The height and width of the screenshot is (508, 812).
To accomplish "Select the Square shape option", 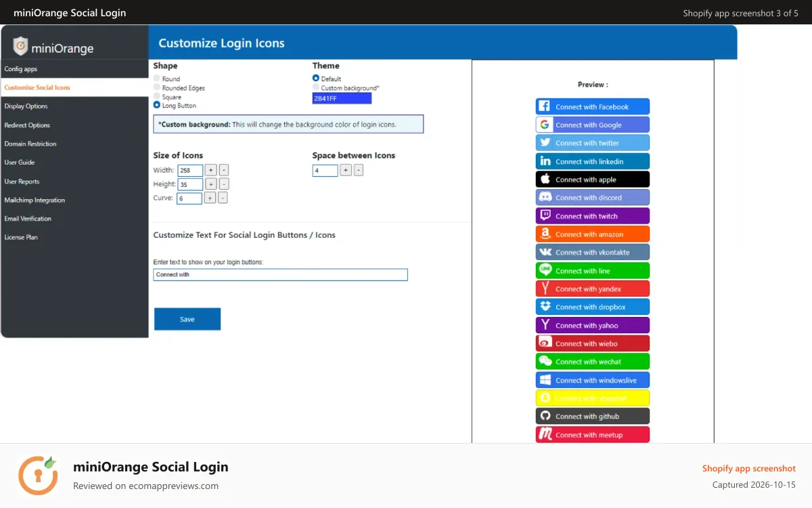I will click(x=157, y=96).
